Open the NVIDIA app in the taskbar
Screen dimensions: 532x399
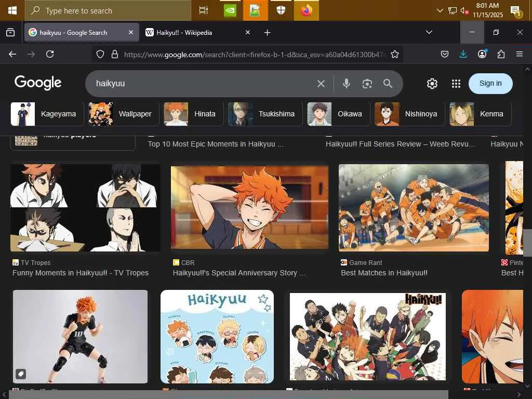230,10
